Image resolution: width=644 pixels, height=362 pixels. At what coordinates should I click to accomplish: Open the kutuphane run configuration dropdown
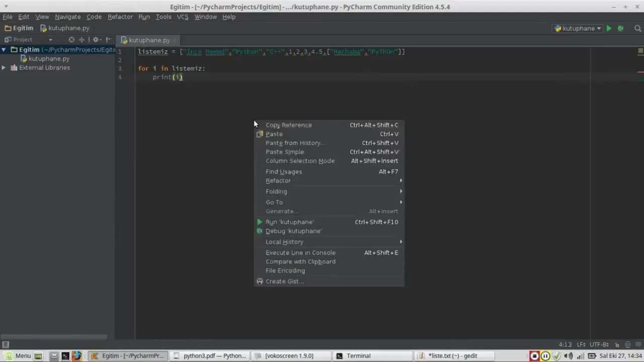[578, 29]
